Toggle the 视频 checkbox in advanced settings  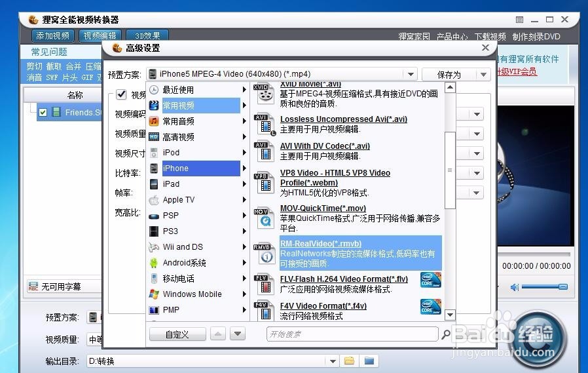coord(121,94)
